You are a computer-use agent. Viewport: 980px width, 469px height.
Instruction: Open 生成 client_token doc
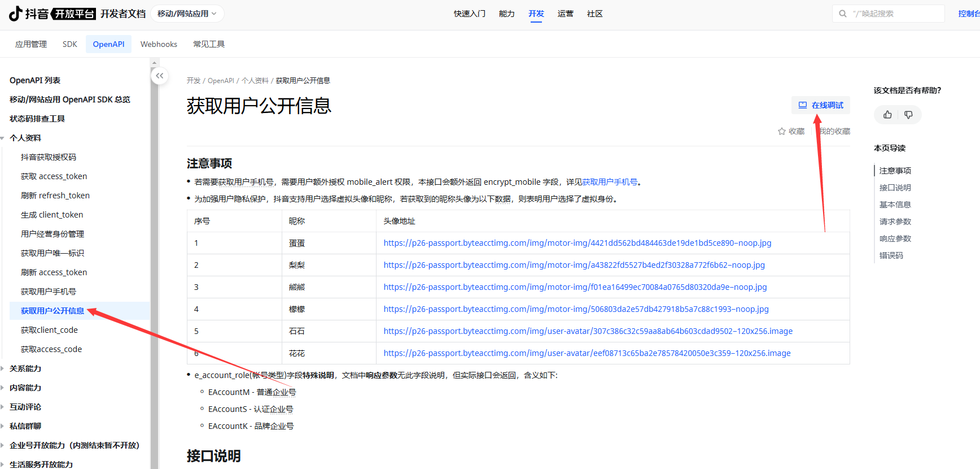(52, 215)
